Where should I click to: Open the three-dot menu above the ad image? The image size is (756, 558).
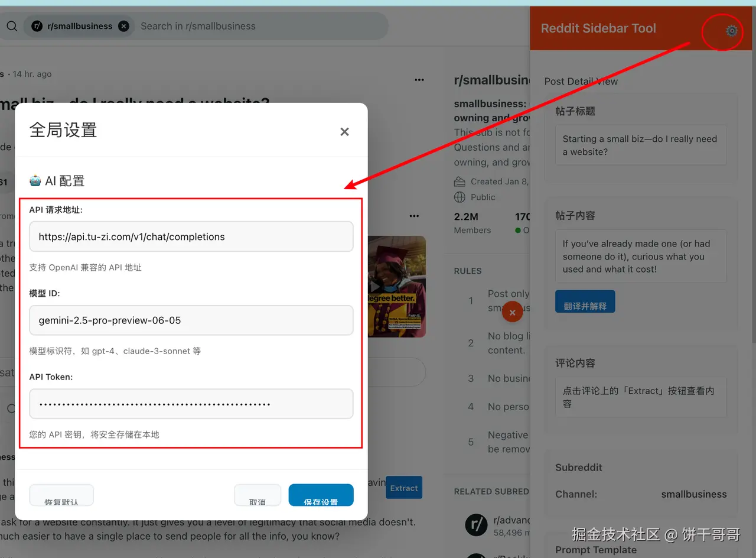coord(414,216)
